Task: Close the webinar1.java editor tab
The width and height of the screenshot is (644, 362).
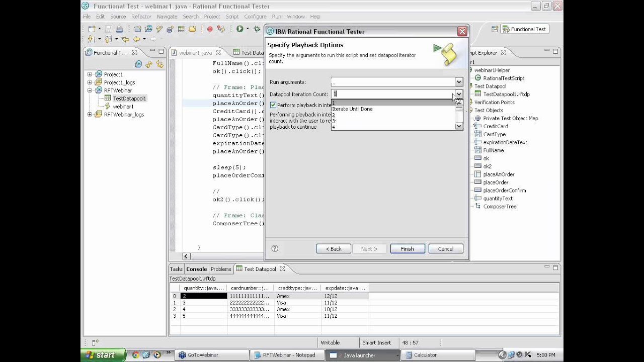Action: pyautogui.click(x=218, y=52)
